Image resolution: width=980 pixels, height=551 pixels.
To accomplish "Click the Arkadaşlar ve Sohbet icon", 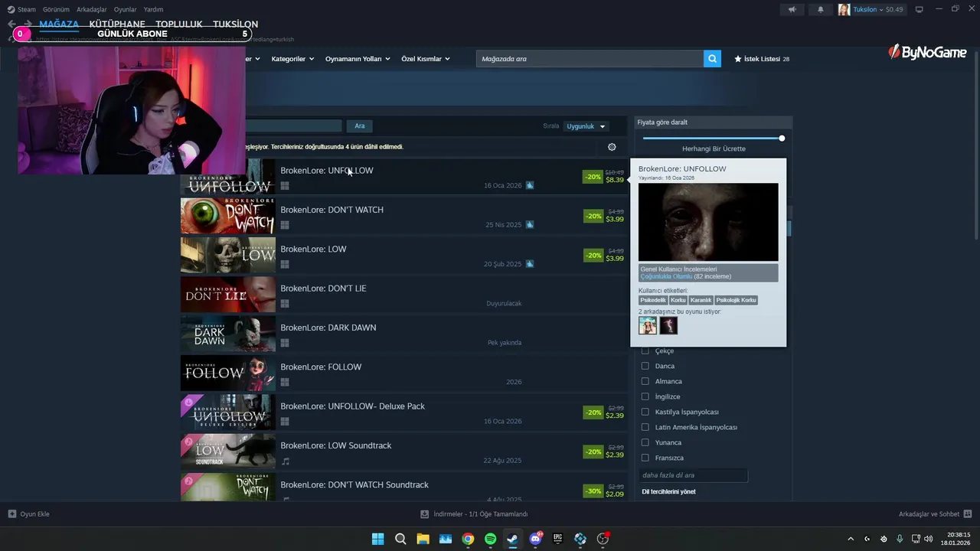I will 968,514.
